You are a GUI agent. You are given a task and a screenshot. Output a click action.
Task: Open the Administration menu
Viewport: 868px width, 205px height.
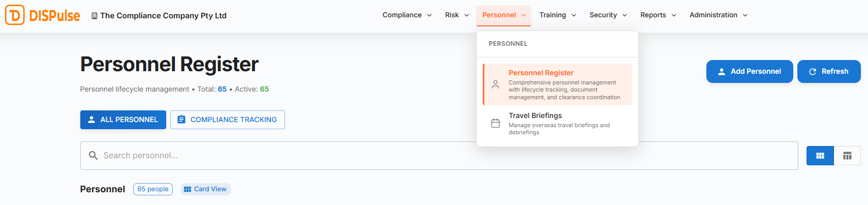[718, 15]
